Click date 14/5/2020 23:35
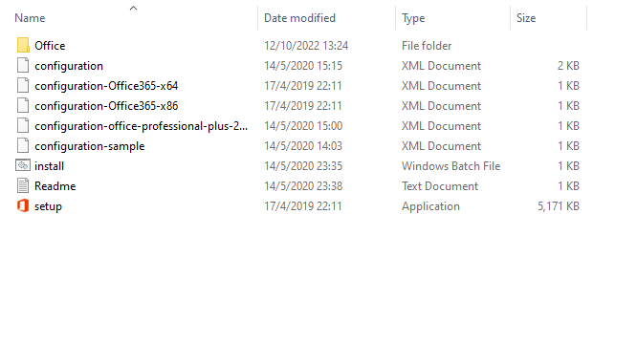637x364 pixels. pyautogui.click(x=303, y=166)
